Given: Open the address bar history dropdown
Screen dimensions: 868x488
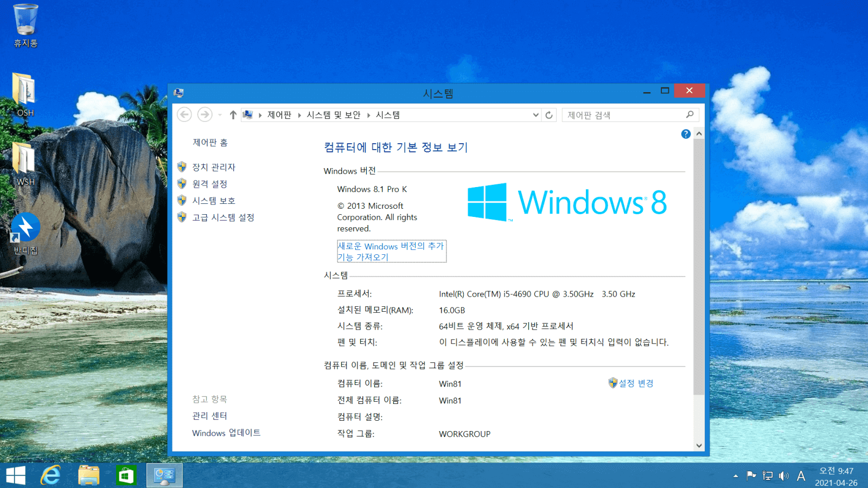Looking at the screenshot, I should 535,115.
